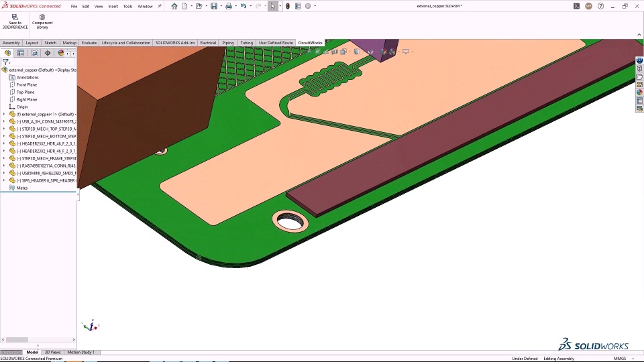The height and width of the screenshot is (362, 644).
Task: Click the Save icon in top toolbar
Action: [213, 6]
